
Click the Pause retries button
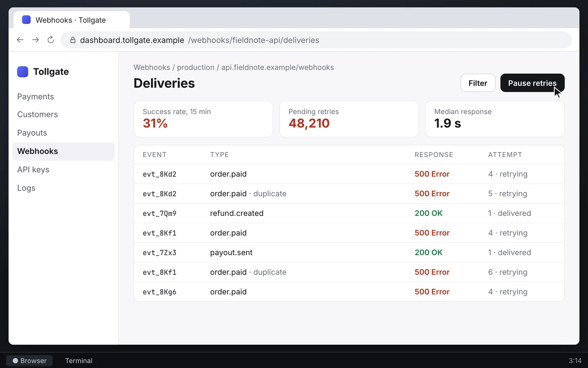click(x=532, y=83)
